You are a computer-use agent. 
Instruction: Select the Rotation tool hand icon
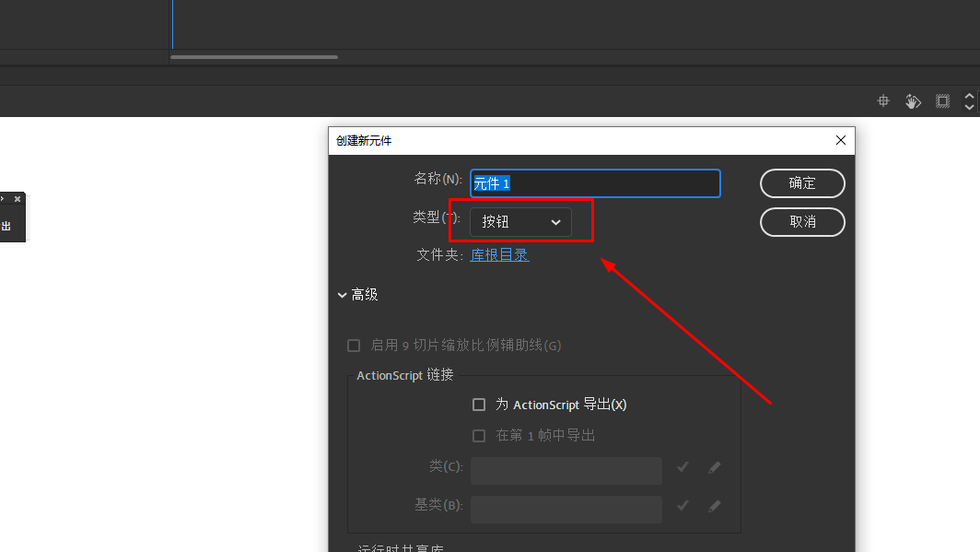(913, 100)
